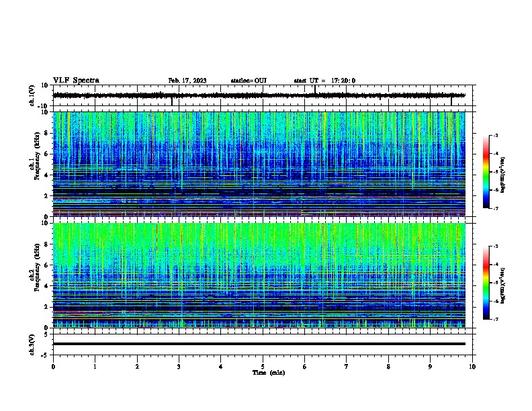The width and height of the screenshot is (532, 411).
Task: Click the ch.2 color bar "log(PSD)" label
Action: point(502,285)
